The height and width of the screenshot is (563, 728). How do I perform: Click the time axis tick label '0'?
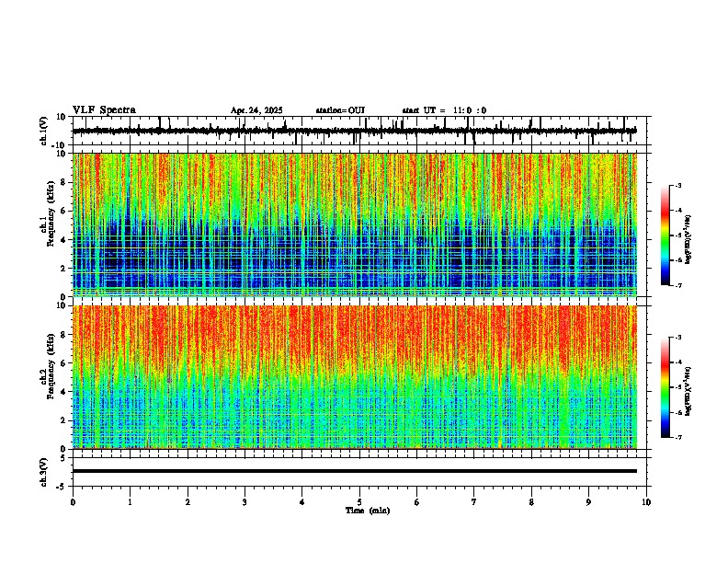73,502
